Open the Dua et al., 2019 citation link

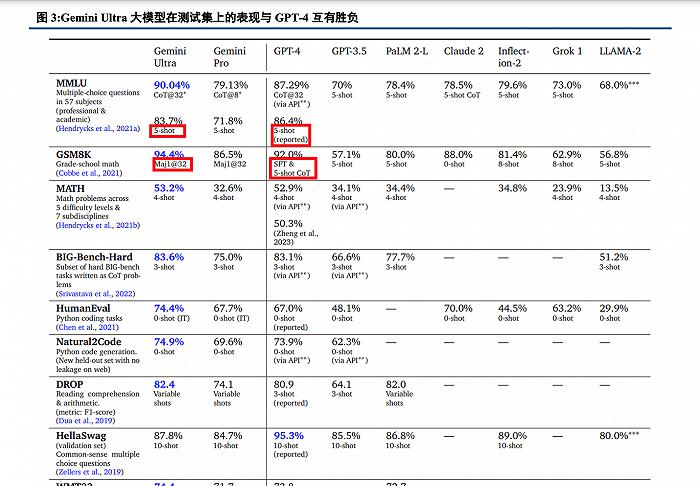[x=85, y=420]
